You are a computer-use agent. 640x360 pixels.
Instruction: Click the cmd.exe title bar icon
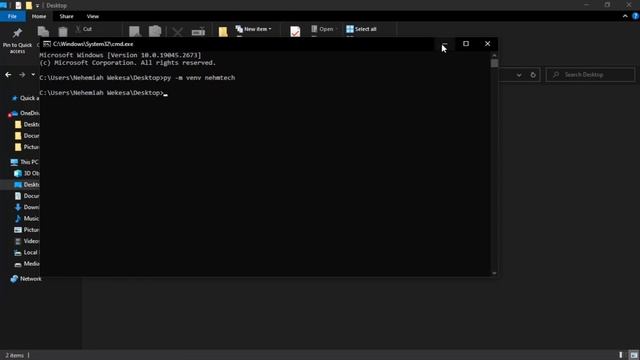pos(47,44)
